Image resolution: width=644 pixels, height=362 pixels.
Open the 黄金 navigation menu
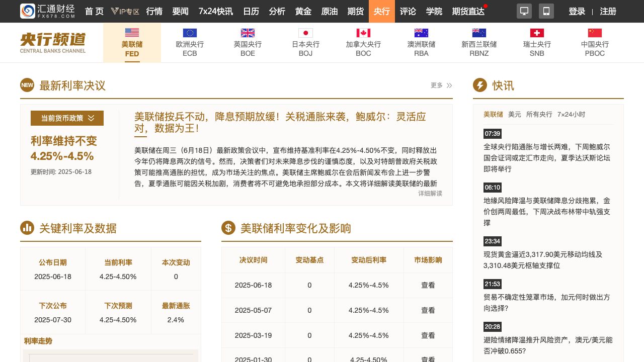(303, 11)
